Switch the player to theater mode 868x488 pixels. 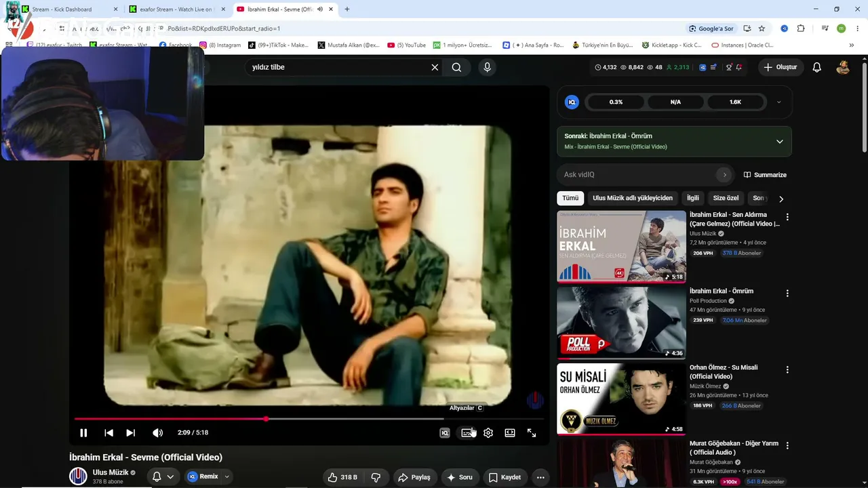pyautogui.click(x=510, y=433)
